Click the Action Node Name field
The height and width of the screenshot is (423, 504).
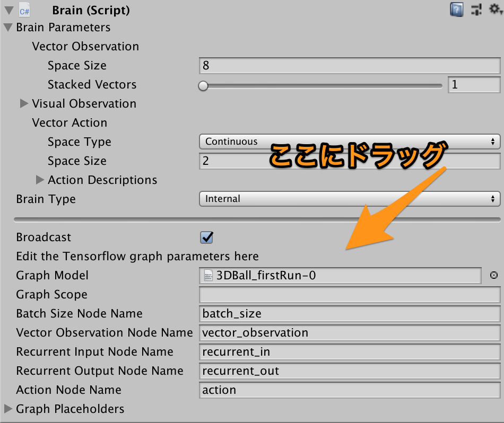coord(350,390)
